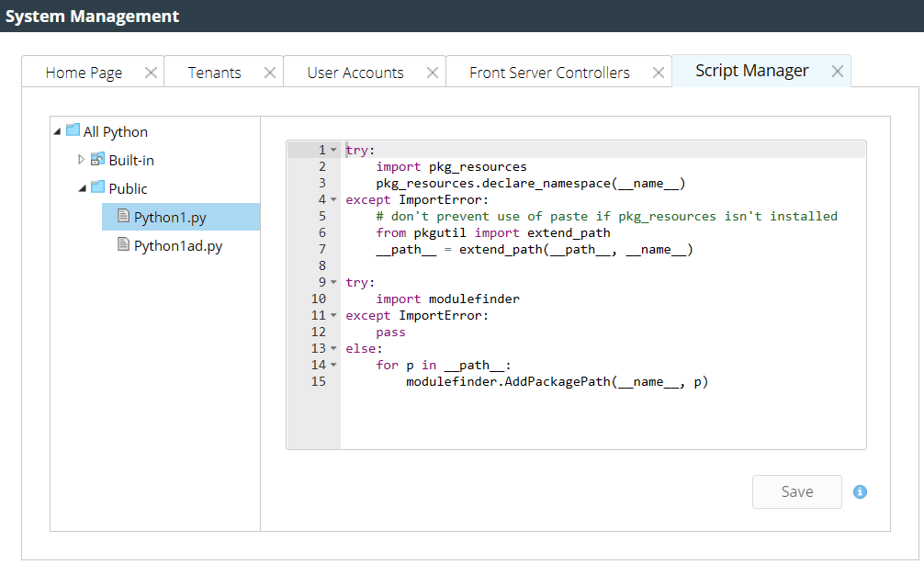Viewport: 924px width, 564px height.
Task: Select Python1ad.py in the script tree
Action: pos(177,245)
